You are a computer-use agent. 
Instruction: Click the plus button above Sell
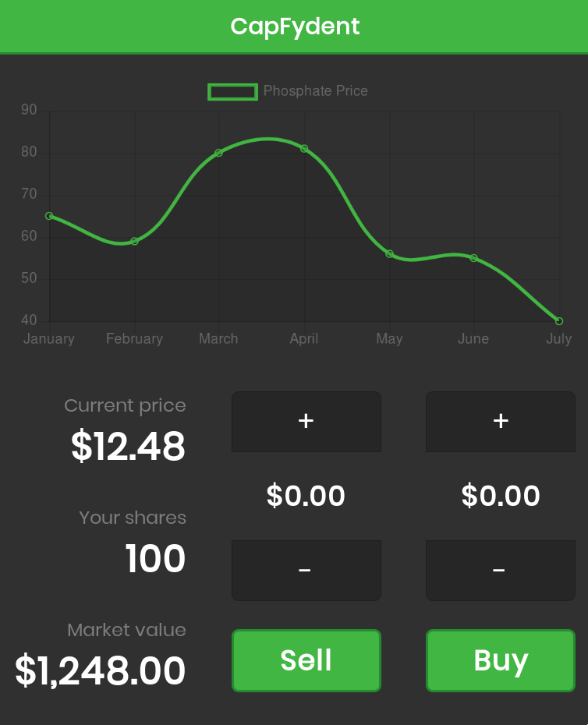coord(306,422)
